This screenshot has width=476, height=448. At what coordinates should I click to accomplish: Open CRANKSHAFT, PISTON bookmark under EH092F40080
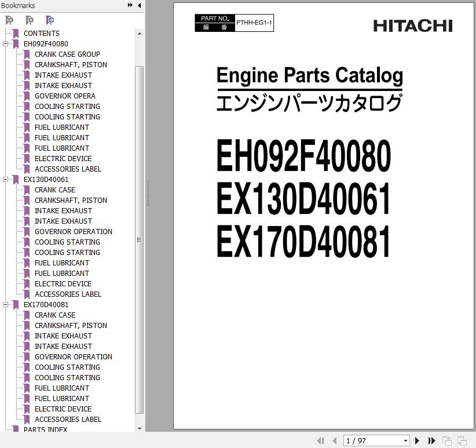(x=71, y=65)
